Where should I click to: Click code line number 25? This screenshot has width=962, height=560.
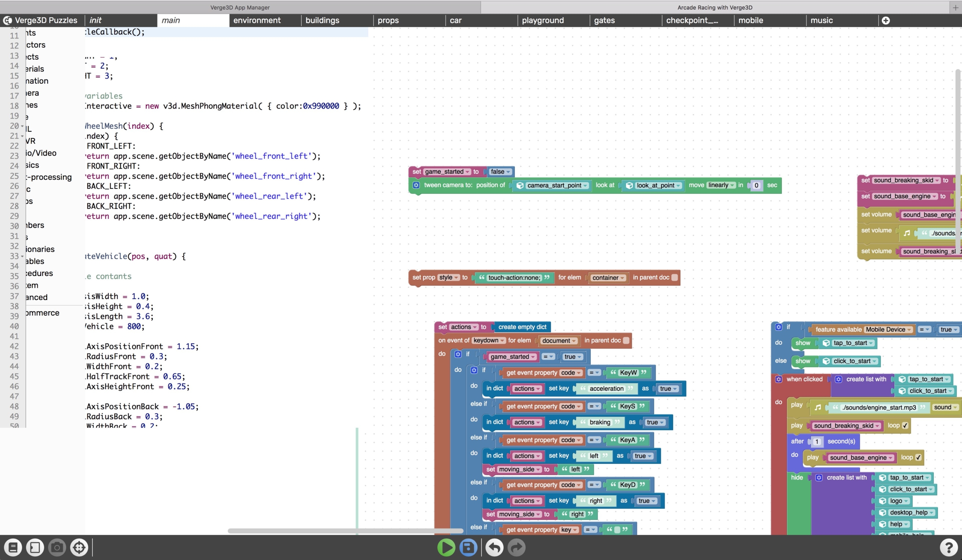point(15,176)
